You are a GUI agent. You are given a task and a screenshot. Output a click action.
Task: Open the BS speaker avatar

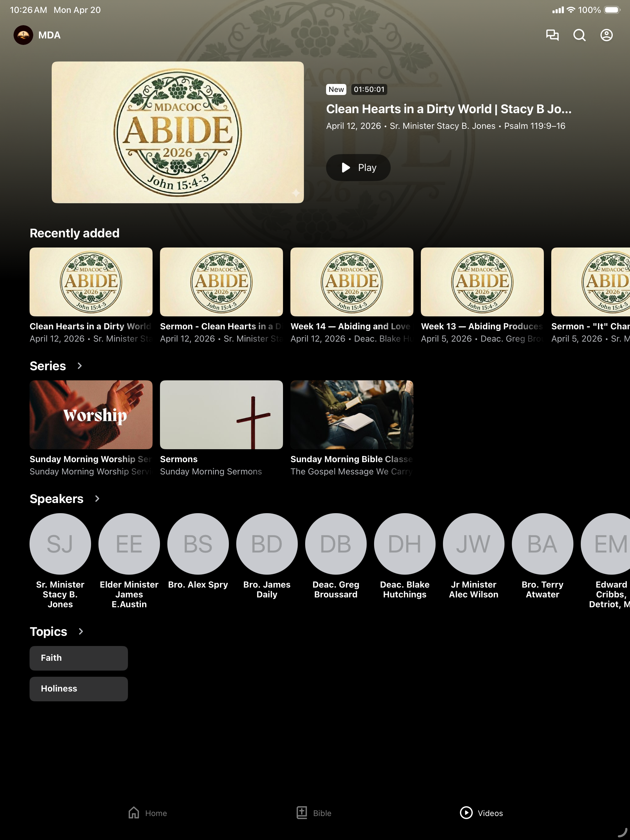pyautogui.click(x=198, y=544)
